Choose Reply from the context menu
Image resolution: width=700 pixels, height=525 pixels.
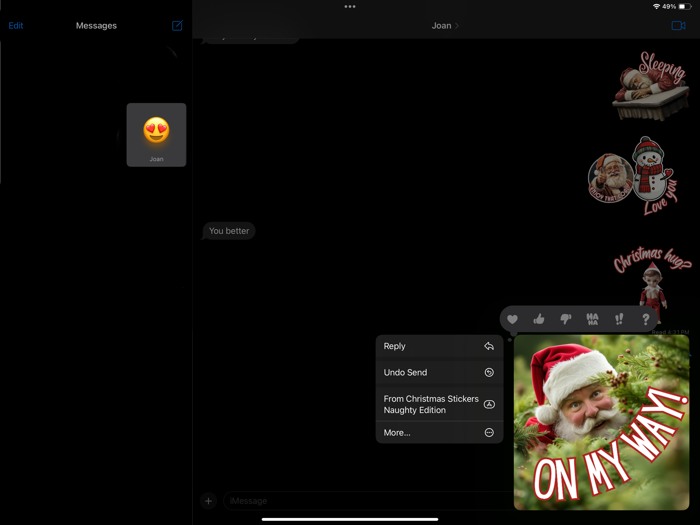(439, 346)
